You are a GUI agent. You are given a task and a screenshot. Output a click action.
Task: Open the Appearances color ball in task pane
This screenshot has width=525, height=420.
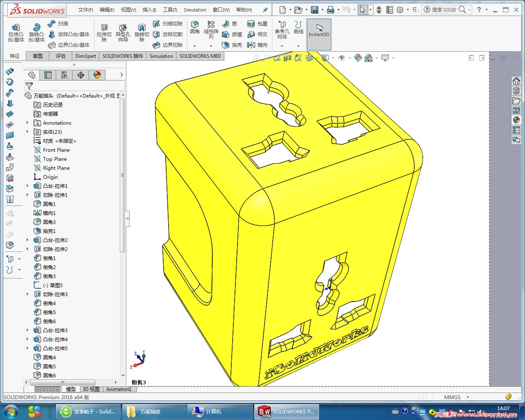516,120
